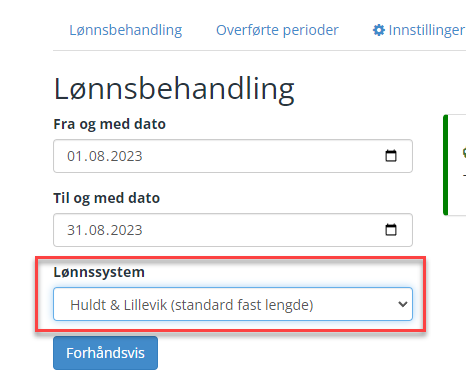Screen dimensions: 466x383
Task: Open the Lønnssystem dropdown showing Huldt & Lillevik
Action: pyautogui.click(x=233, y=304)
